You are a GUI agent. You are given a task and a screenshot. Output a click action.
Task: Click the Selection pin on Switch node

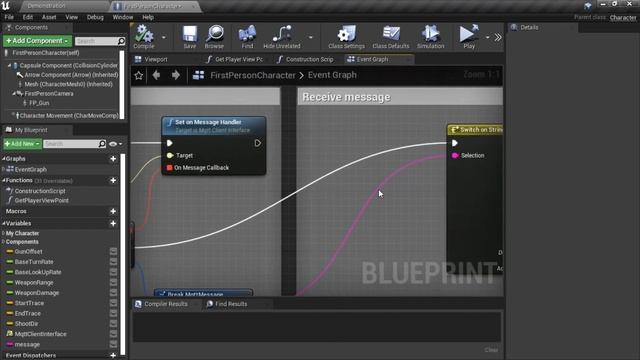(455, 156)
